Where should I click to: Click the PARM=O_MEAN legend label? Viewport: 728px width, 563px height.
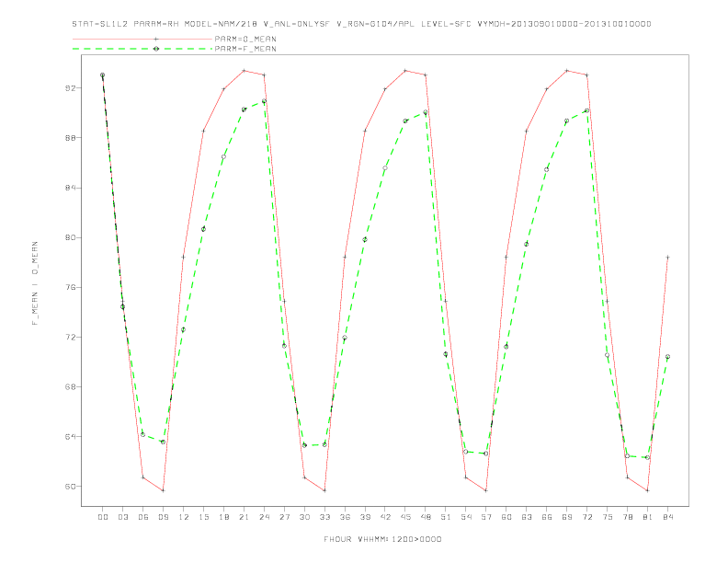[x=245, y=39]
